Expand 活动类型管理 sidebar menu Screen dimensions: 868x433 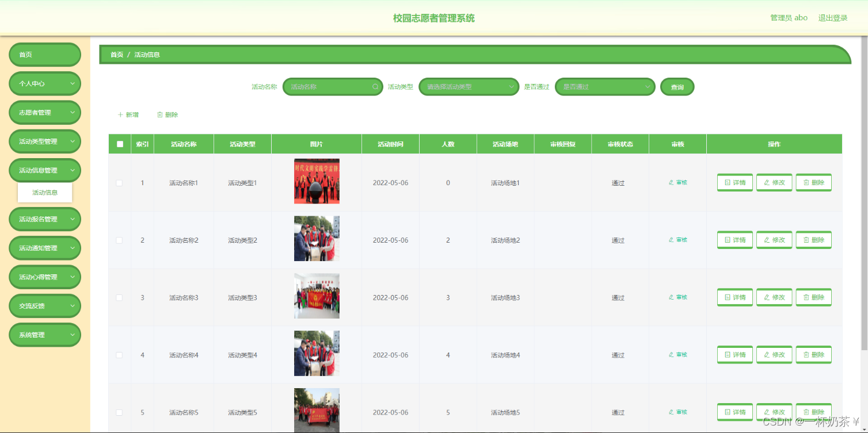tap(45, 141)
